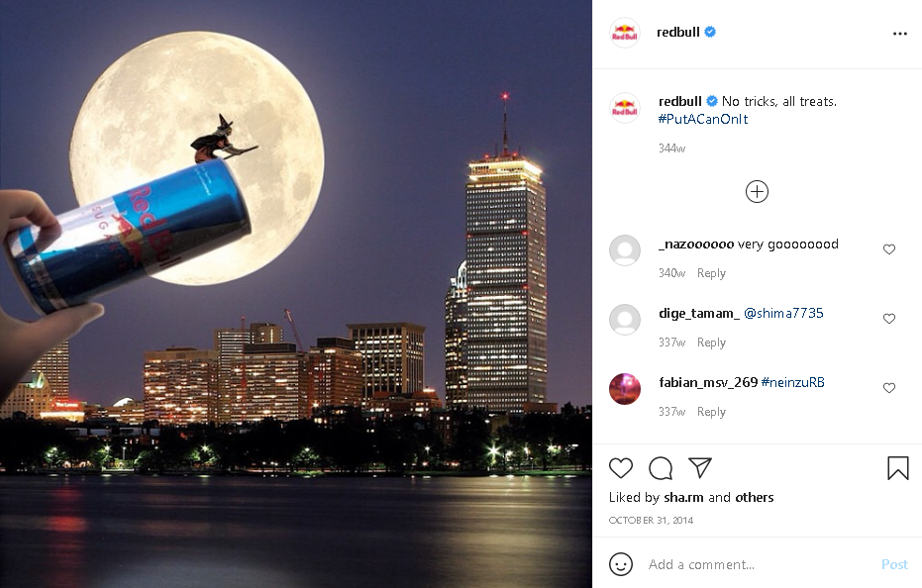Screen dimensions: 922x588
Task: Open the comment speech bubble icon
Action: [661, 468]
